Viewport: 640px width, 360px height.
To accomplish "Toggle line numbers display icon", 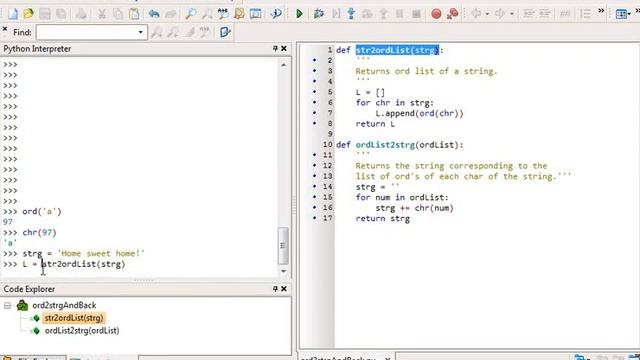I will [585, 14].
